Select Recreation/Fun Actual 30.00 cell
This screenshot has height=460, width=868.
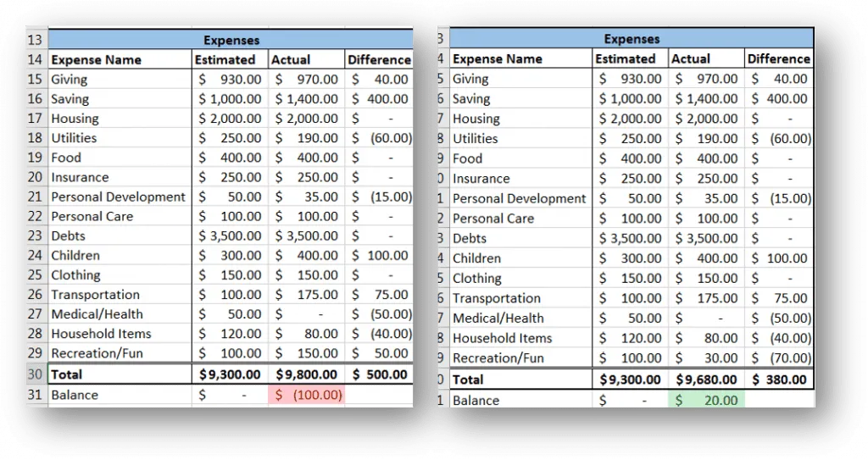click(x=706, y=358)
